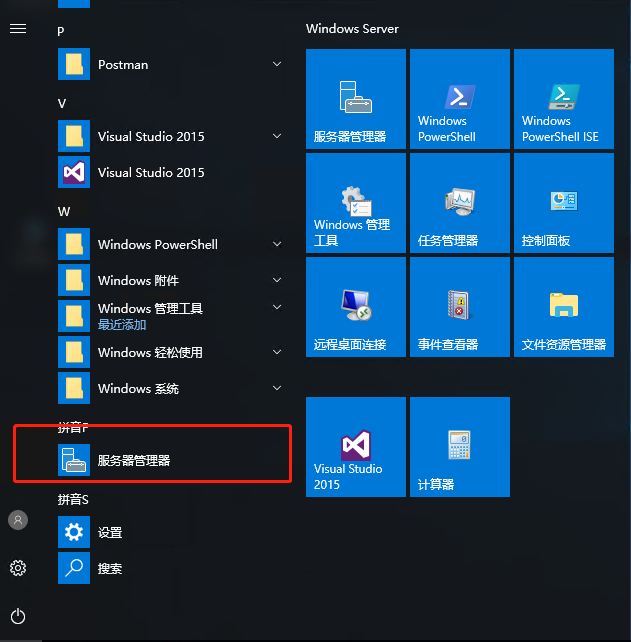The width and height of the screenshot is (631, 642).
Task: Click the Windows 附件 folder icon
Action: click(74, 280)
